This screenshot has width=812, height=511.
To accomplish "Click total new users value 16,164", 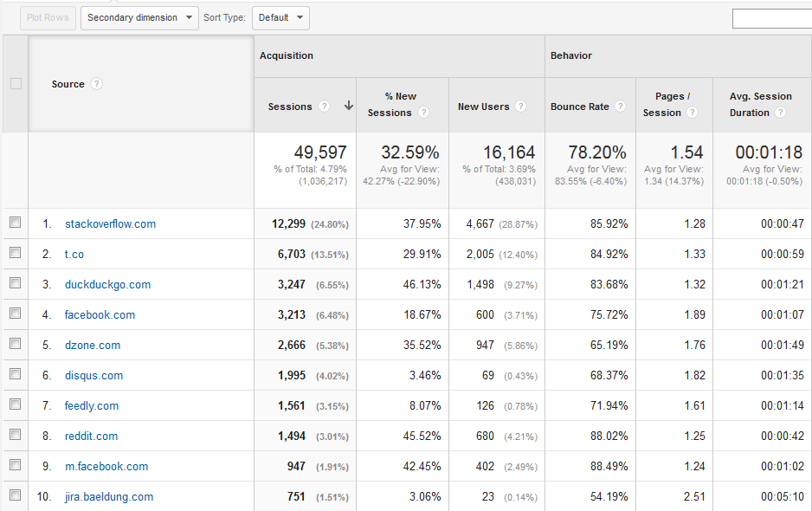I will click(x=509, y=152).
